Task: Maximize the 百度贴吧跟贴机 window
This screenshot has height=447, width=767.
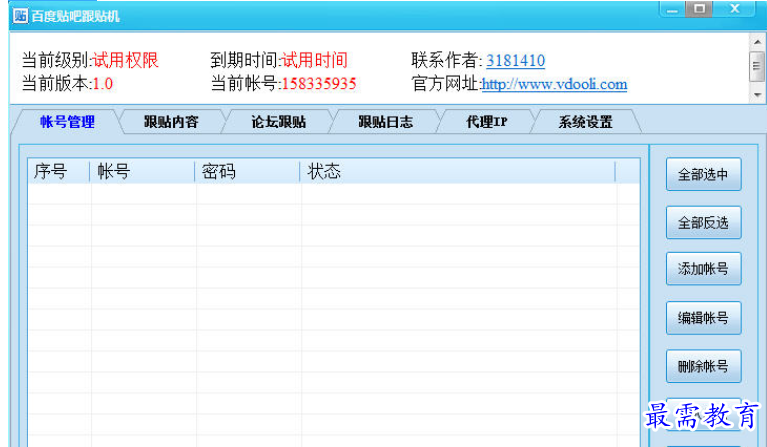Action: click(x=699, y=9)
